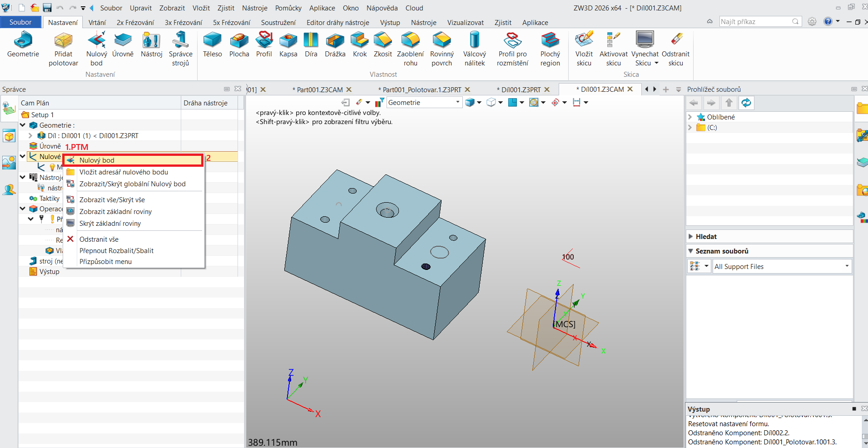The height and width of the screenshot is (448, 868).
Task: Add new document tab with plus
Action: click(x=666, y=90)
